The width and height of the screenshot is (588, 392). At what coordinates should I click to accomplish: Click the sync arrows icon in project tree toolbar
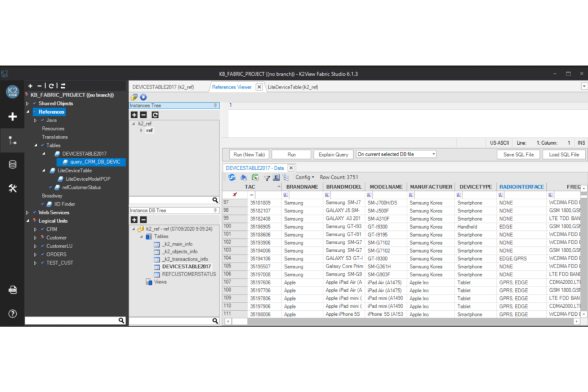click(63, 86)
